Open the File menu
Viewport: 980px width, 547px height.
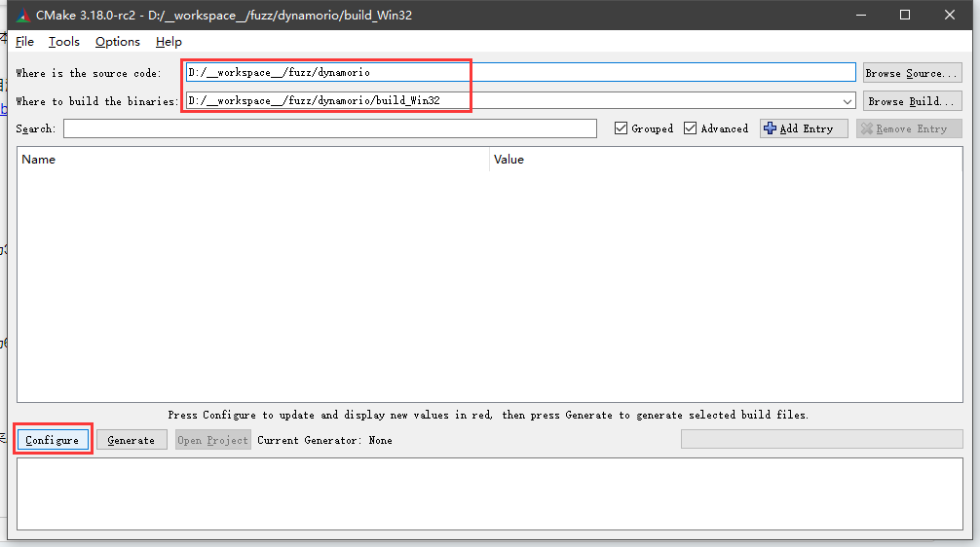24,42
